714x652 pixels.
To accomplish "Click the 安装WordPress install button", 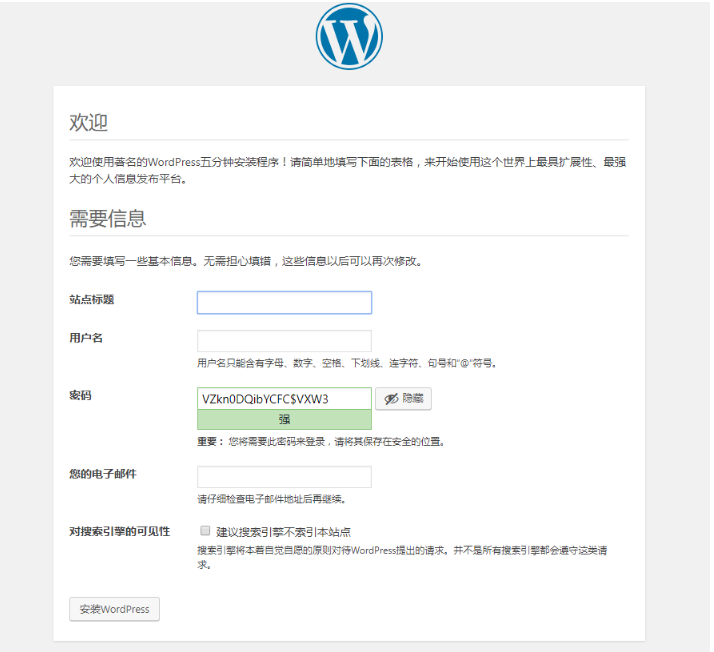I will click(x=114, y=609).
